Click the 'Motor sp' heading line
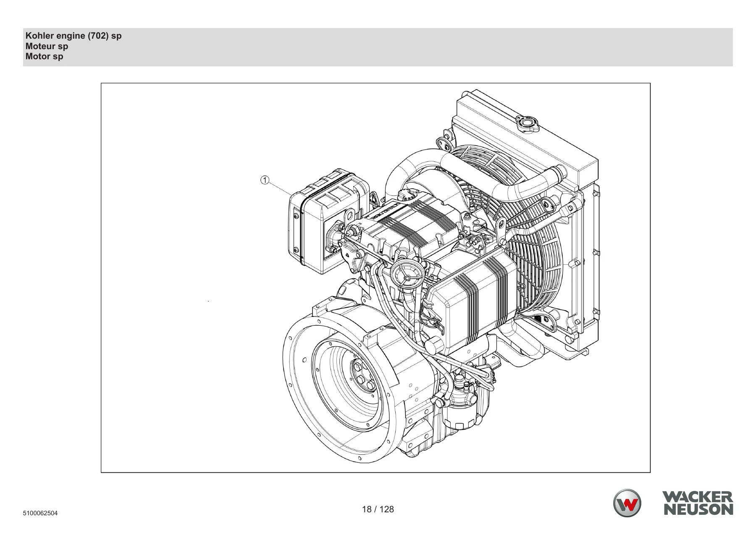This screenshot has height=535, width=756. (x=44, y=56)
